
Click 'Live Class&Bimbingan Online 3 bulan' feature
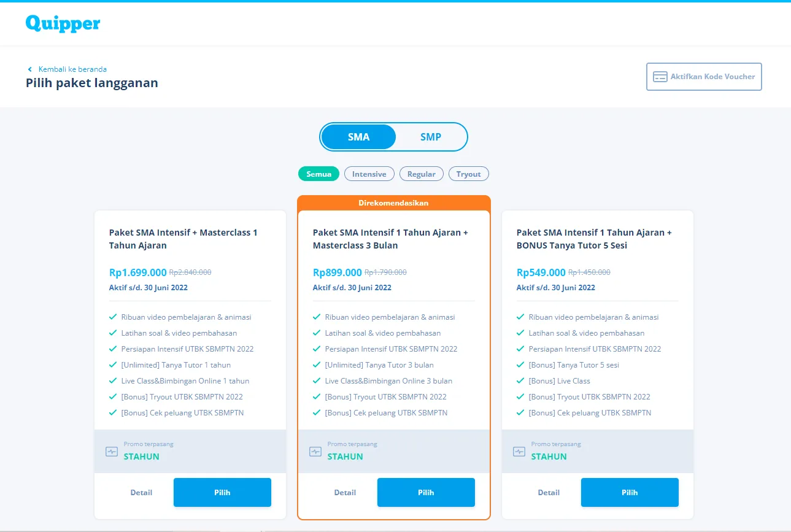pyautogui.click(x=389, y=381)
